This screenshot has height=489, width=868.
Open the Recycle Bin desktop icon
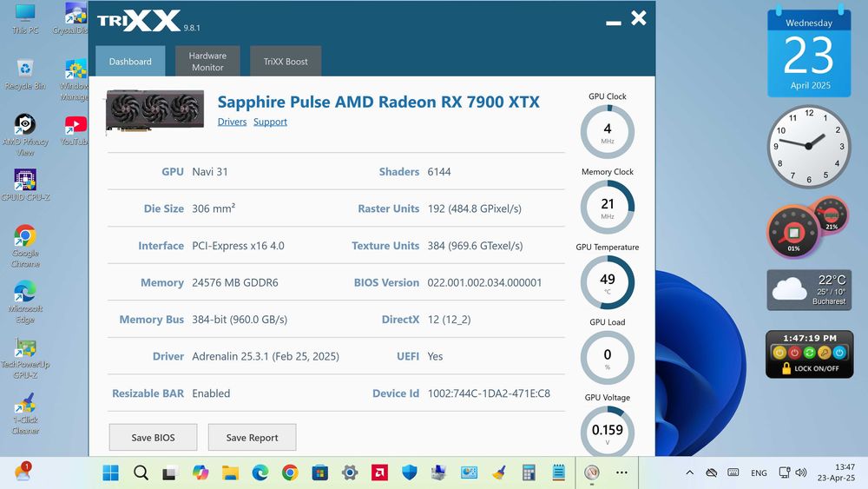(x=25, y=75)
